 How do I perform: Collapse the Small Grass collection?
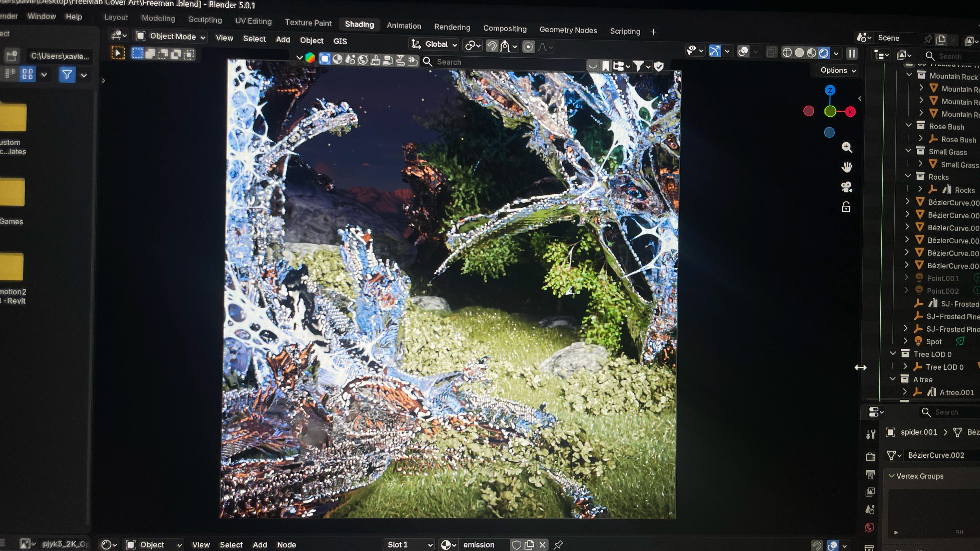pyautogui.click(x=909, y=151)
